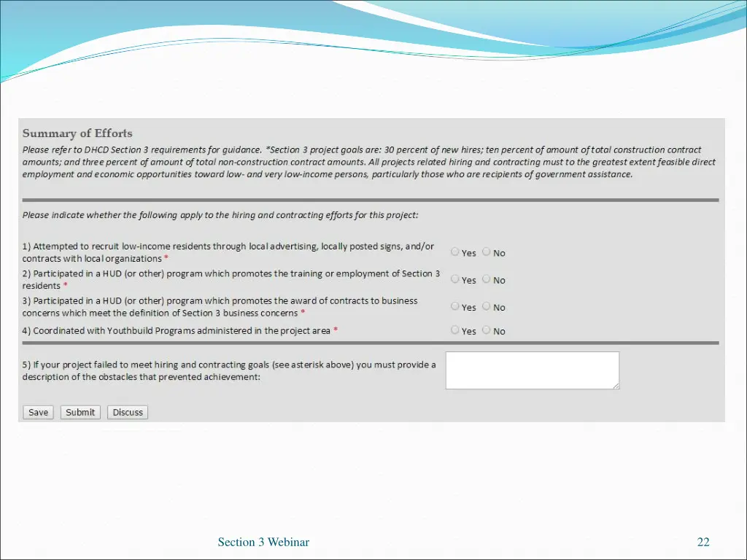The height and width of the screenshot is (560, 747).
Task: Click the Summary of Efforts heading
Action: coord(77,133)
